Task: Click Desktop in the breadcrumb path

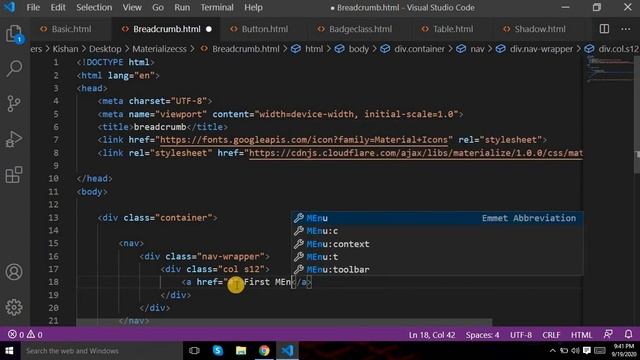Action: pos(105,49)
